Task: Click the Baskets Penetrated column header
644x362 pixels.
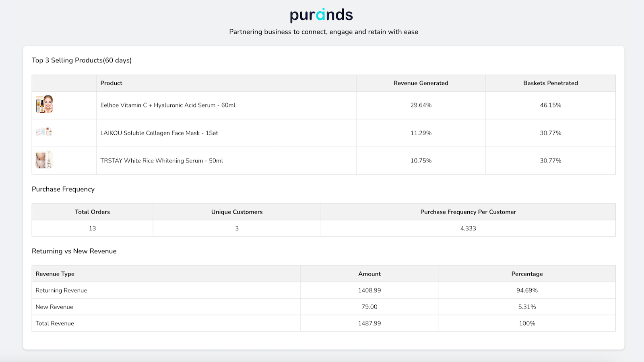Action: pos(551,83)
